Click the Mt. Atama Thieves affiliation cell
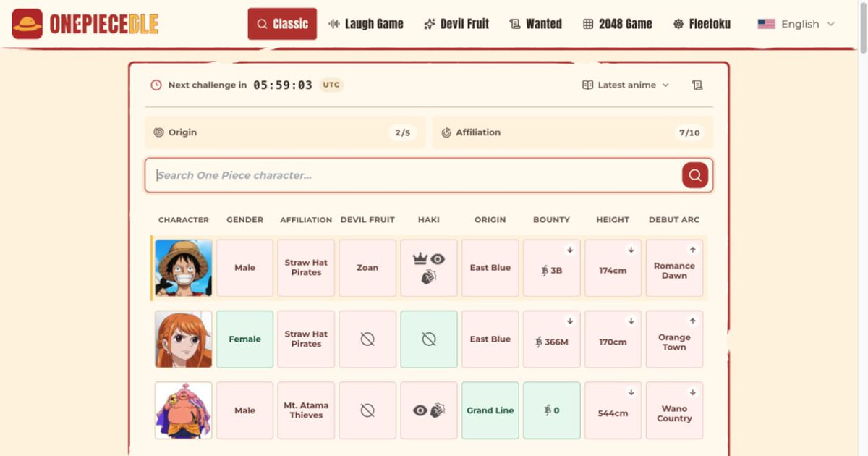The height and width of the screenshot is (456, 868). tap(306, 410)
